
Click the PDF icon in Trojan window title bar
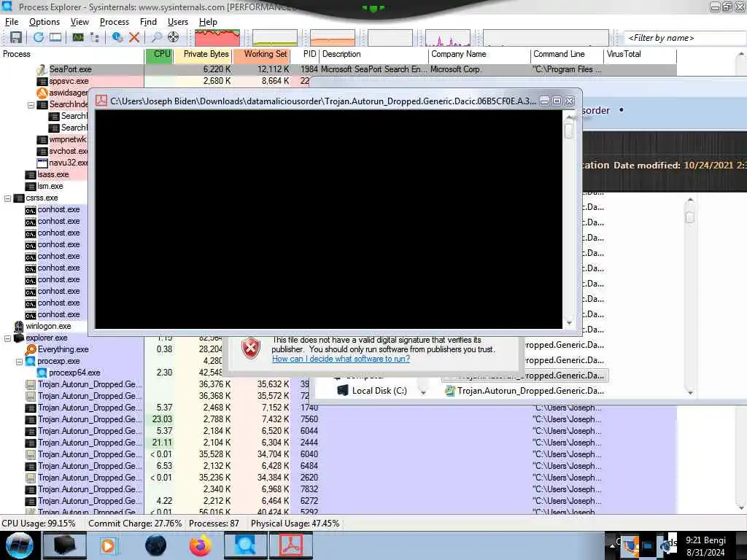101,101
